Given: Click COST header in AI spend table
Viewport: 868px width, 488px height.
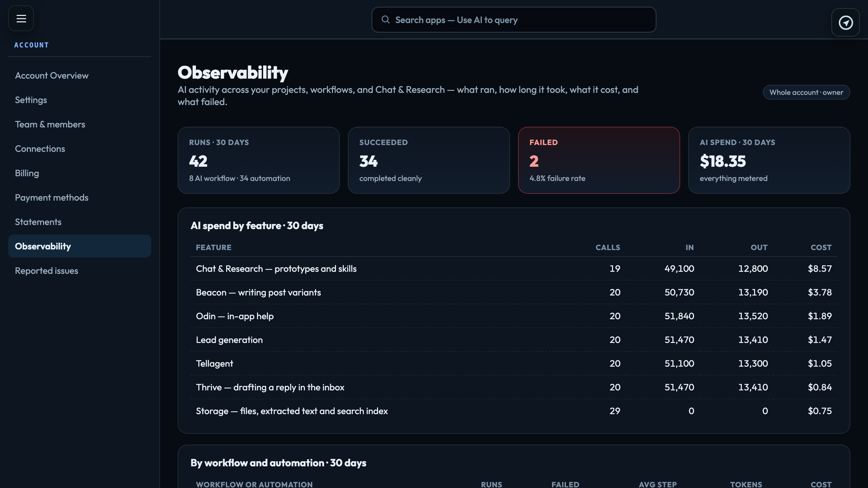Looking at the screenshot, I should click(821, 247).
